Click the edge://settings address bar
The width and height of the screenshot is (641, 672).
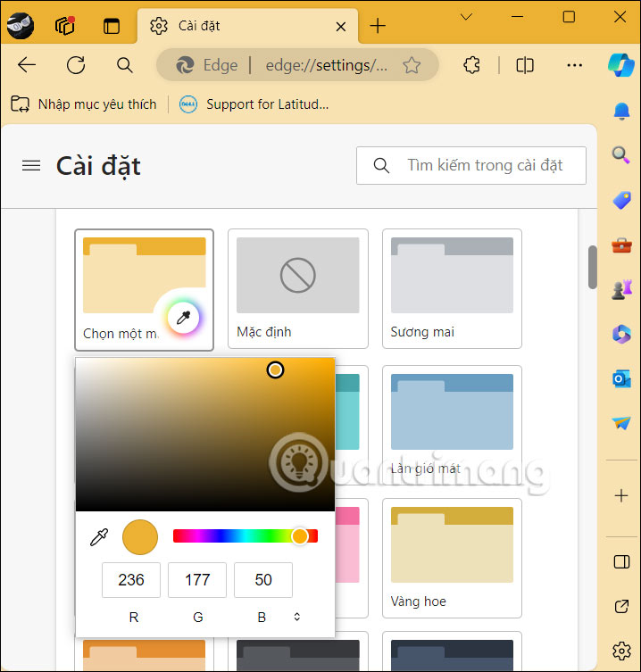point(297,65)
